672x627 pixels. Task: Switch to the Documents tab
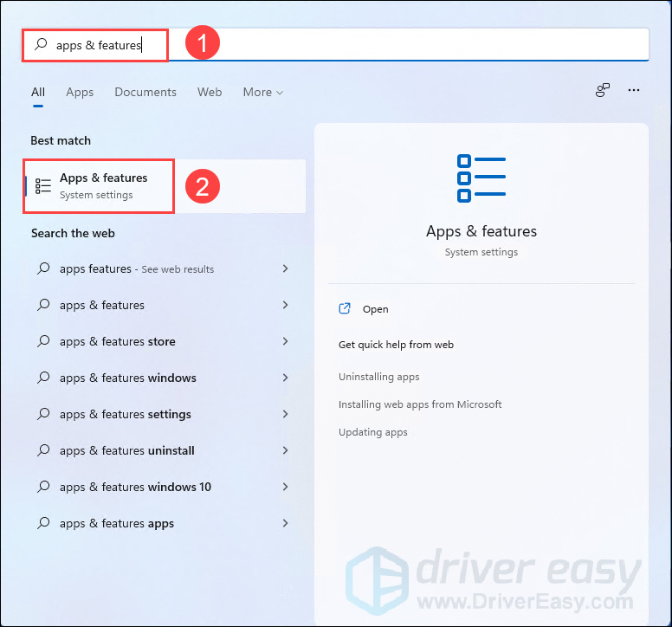coord(145,92)
